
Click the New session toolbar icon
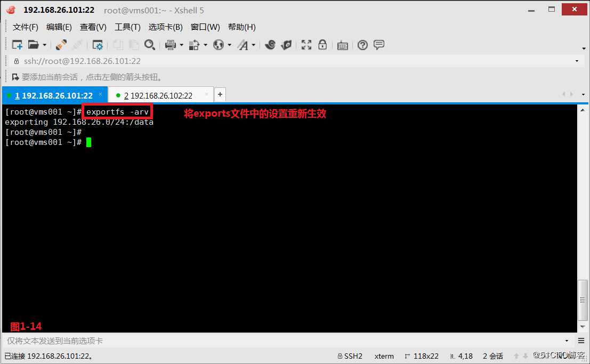pos(17,45)
